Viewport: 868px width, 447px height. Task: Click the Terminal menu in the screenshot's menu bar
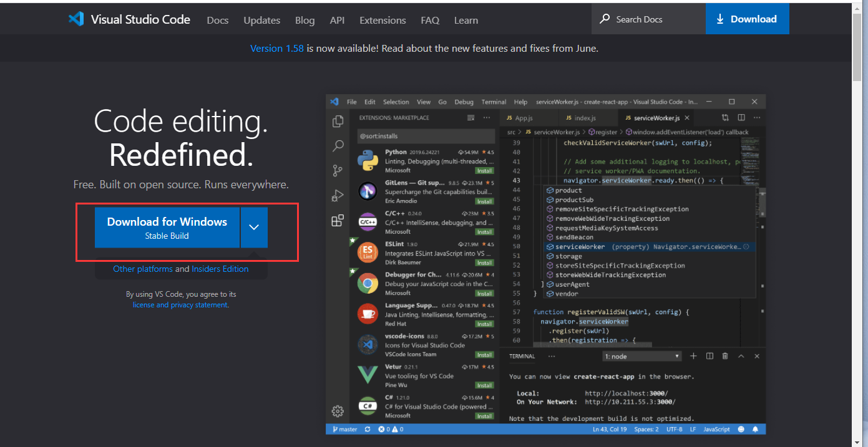pyautogui.click(x=494, y=102)
